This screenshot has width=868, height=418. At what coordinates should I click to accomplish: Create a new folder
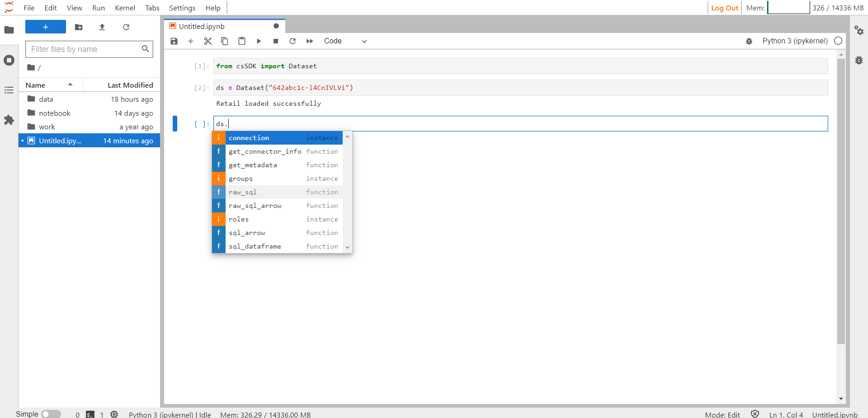tap(79, 27)
